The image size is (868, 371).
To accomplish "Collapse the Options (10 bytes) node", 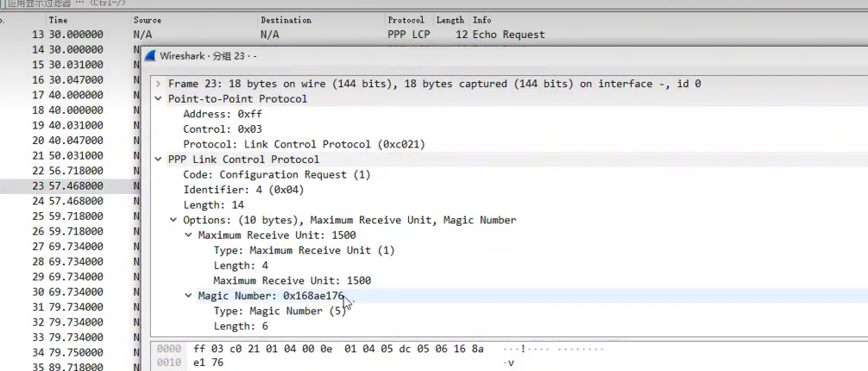I will pos(173,220).
